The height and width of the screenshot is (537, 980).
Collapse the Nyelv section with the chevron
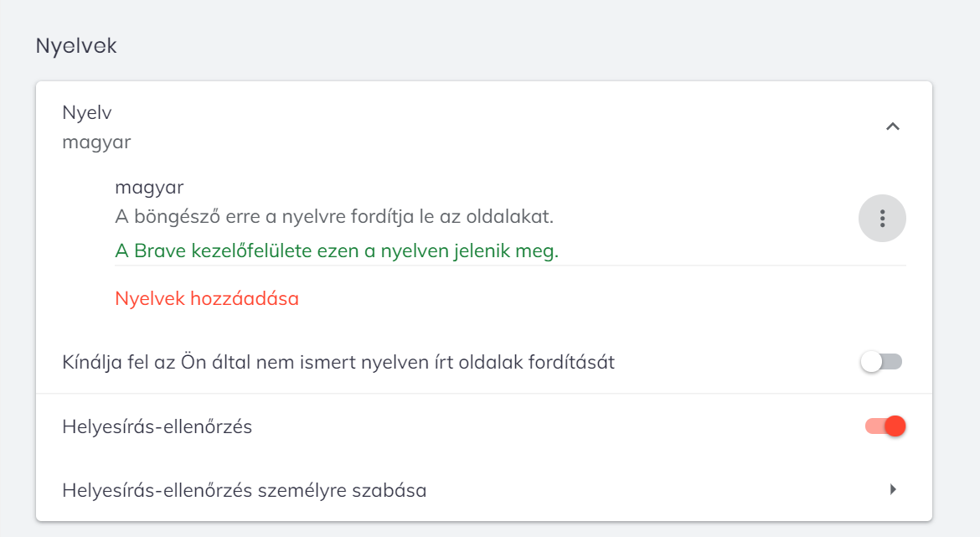[893, 127]
